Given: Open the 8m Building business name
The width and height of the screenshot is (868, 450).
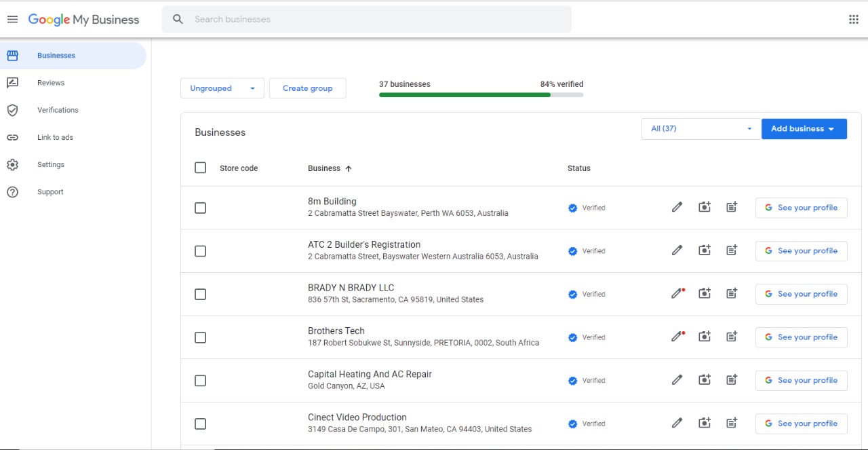Looking at the screenshot, I should coord(332,202).
